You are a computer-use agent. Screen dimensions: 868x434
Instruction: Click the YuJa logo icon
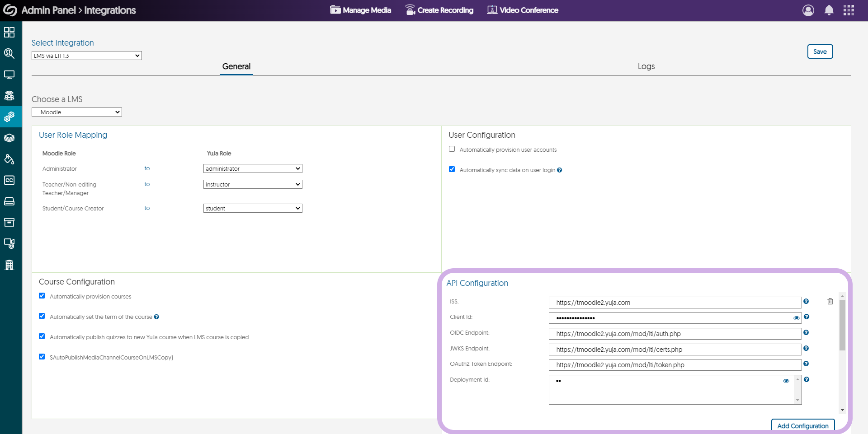click(x=10, y=10)
